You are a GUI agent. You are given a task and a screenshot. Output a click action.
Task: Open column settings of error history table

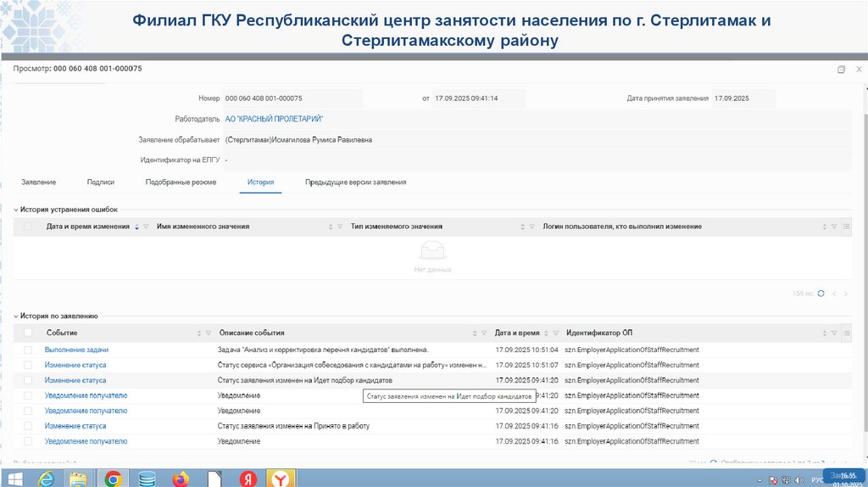point(847,227)
